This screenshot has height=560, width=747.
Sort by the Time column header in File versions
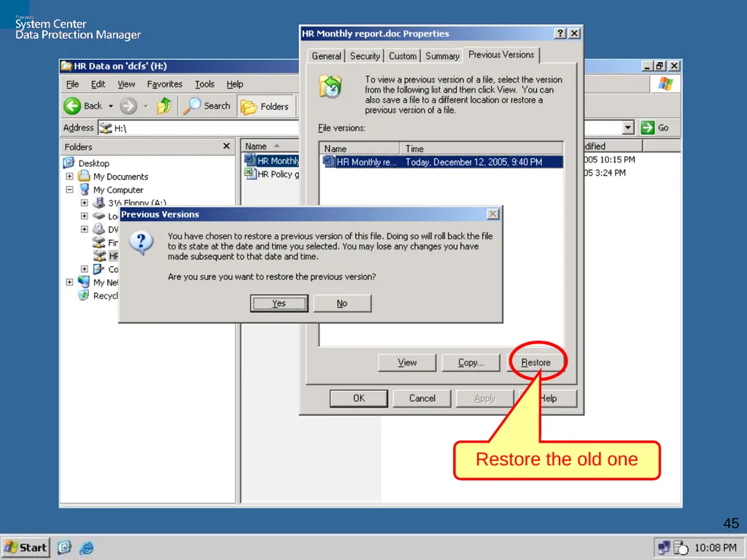click(481, 149)
